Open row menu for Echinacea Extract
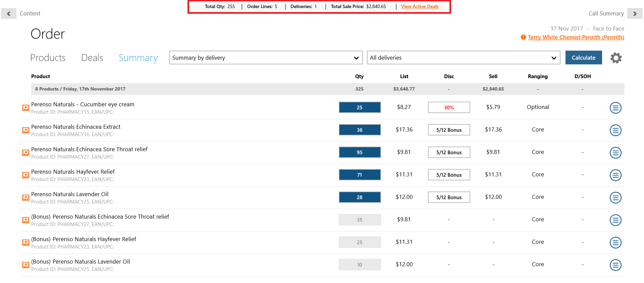 (x=615, y=130)
